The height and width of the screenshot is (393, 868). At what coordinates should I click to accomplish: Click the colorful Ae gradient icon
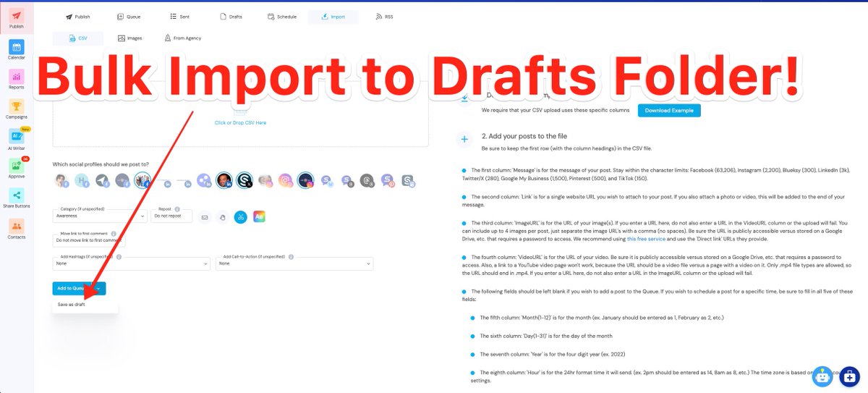point(259,216)
